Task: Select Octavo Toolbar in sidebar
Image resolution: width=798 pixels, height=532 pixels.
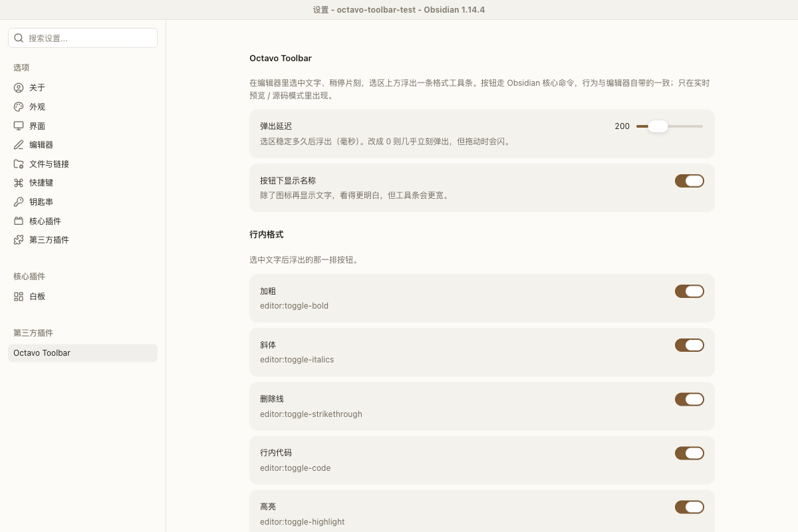Action: click(82, 353)
